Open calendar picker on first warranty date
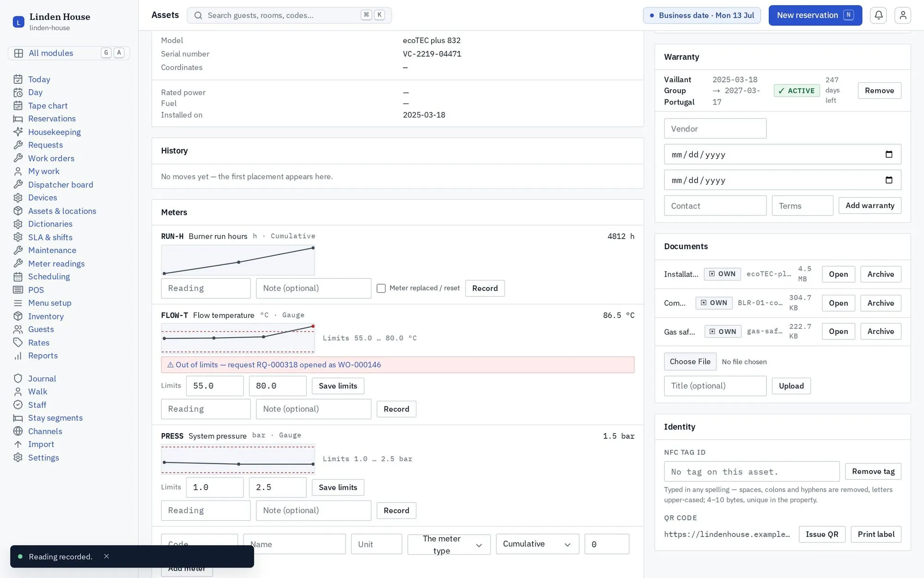 pos(889,154)
